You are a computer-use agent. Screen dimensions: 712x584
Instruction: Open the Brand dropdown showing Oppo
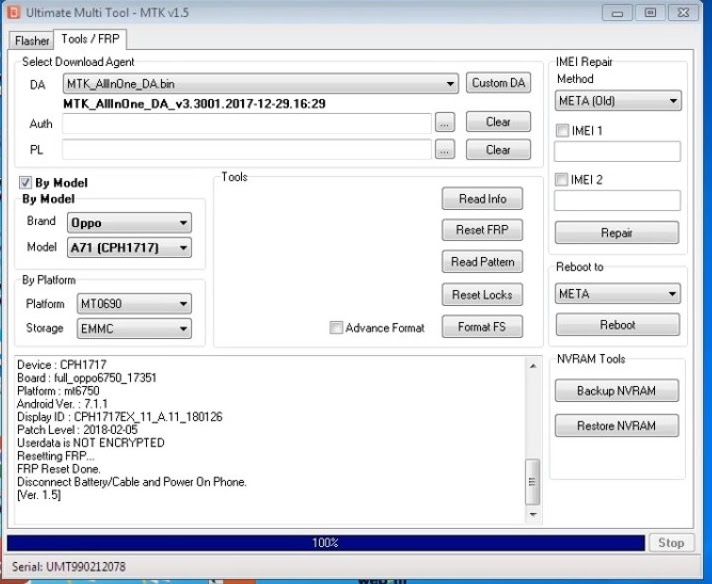pos(129,223)
